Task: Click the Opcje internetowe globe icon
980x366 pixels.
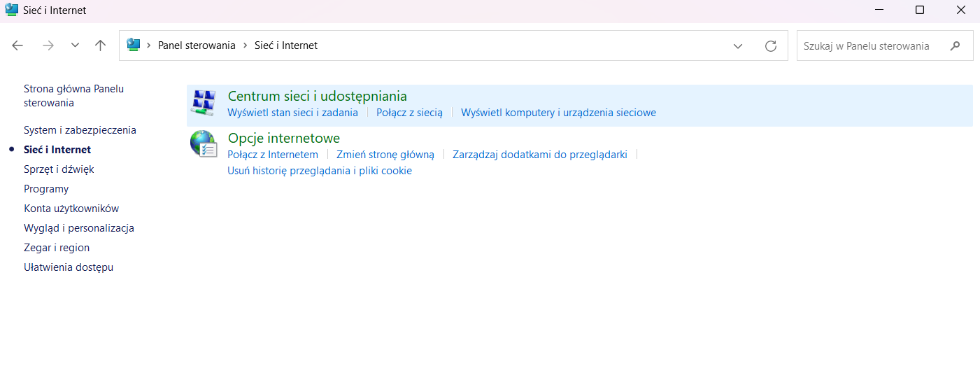Action: 204,144
